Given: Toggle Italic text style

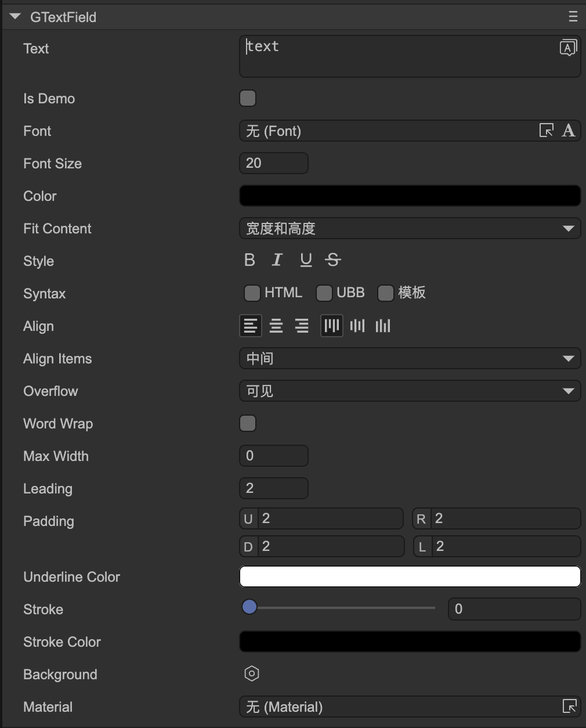Looking at the screenshot, I should point(277,260).
